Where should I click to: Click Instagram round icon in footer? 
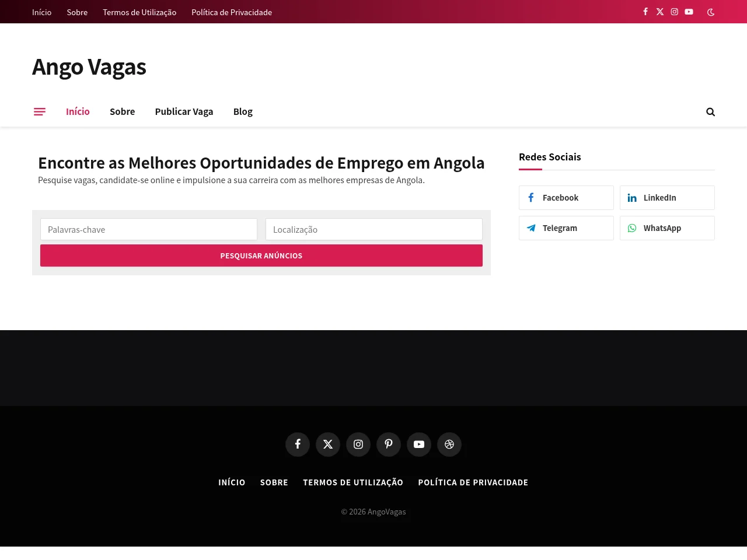(358, 444)
